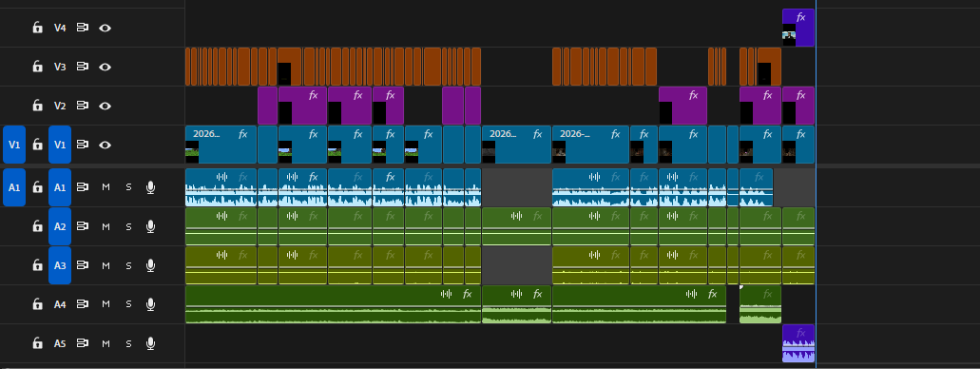Image resolution: width=980 pixels, height=369 pixels.
Task: Select track label A4
Action: pos(60,304)
